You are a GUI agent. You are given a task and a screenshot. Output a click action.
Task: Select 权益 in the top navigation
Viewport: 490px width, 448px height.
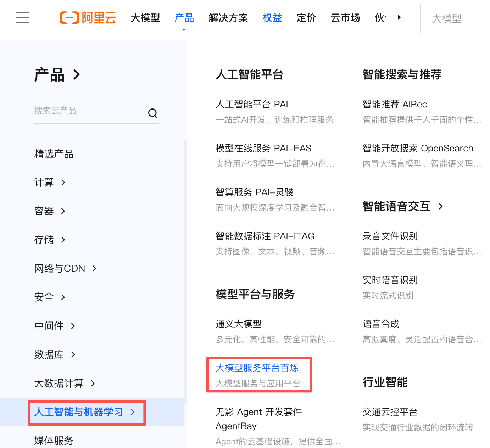pyautogui.click(x=272, y=18)
